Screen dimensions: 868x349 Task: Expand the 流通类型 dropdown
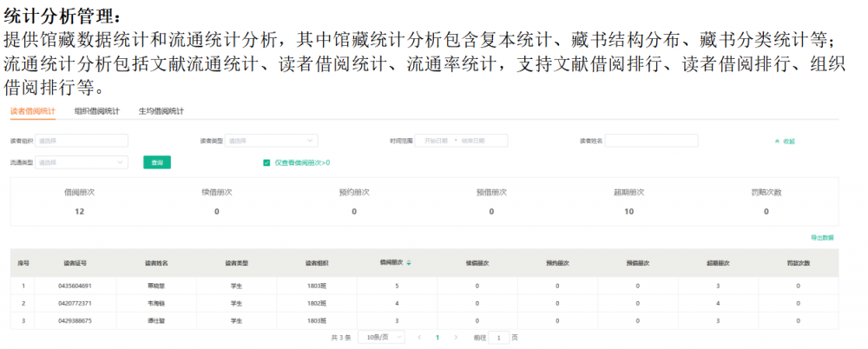[x=82, y=162]
